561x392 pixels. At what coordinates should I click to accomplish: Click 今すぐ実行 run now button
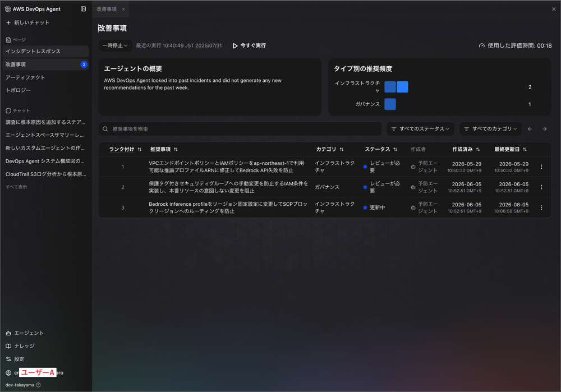point(249,45)
